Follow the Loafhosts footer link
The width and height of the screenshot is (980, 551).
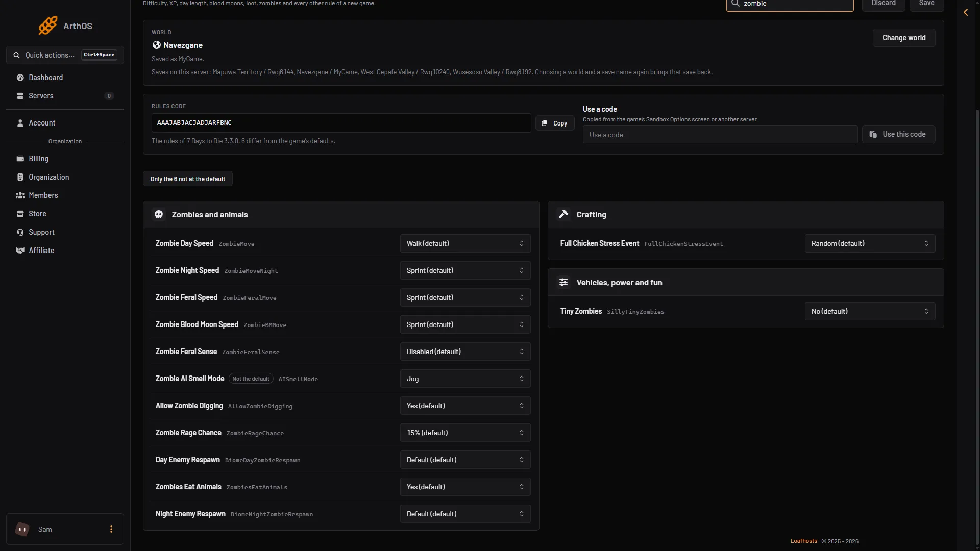[803, 541]
